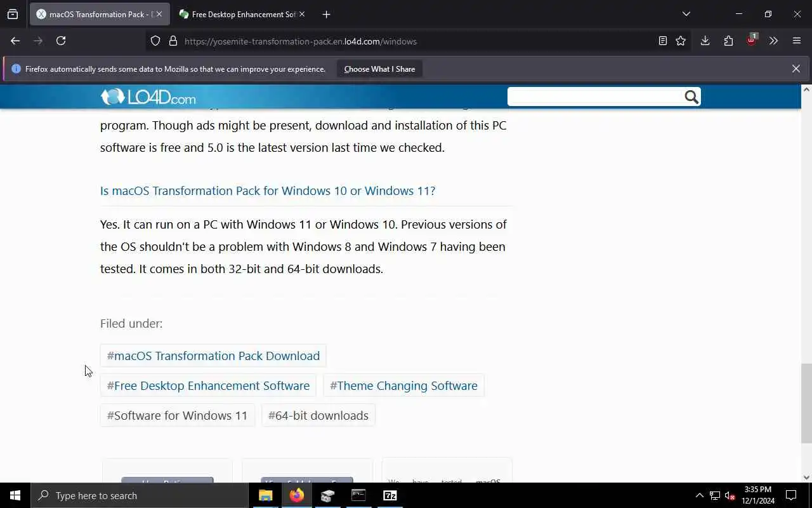This screenshot has height=508, width=812.
Task: Show more tools overflow chevron
Action: coord(773,41)
